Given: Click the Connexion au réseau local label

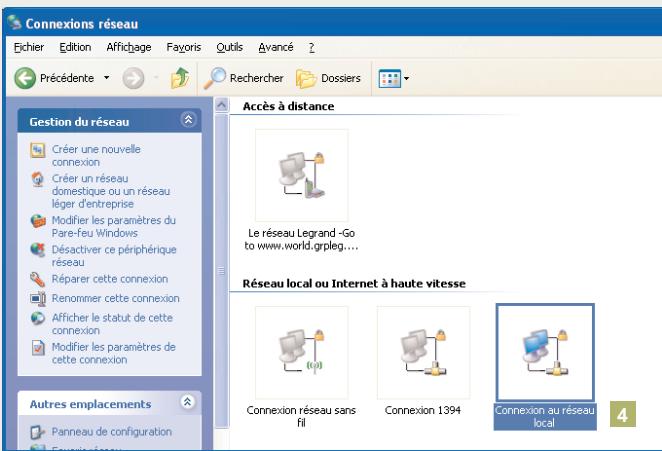Looking at the screenshot, I should click(545, 417).
